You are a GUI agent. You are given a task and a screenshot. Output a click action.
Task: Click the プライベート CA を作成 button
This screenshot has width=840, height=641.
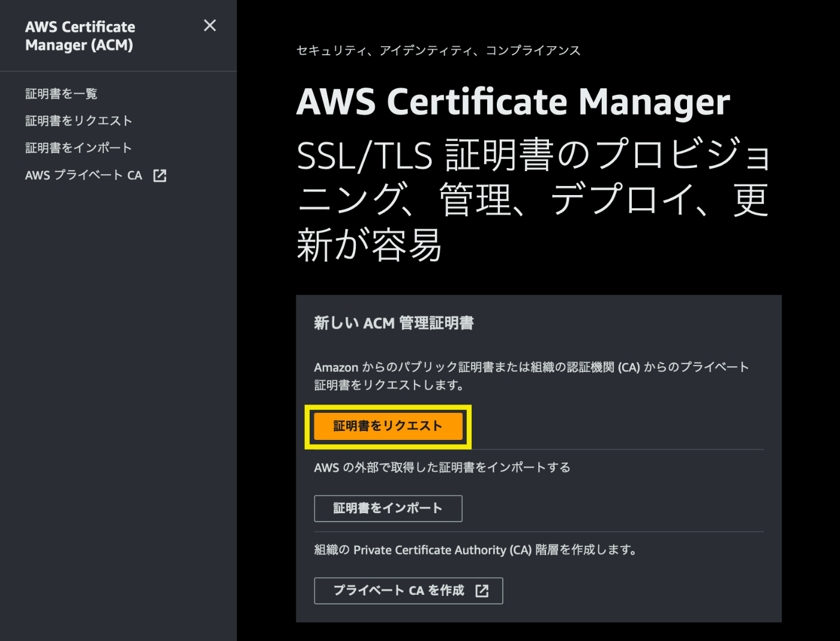point(409,591)
